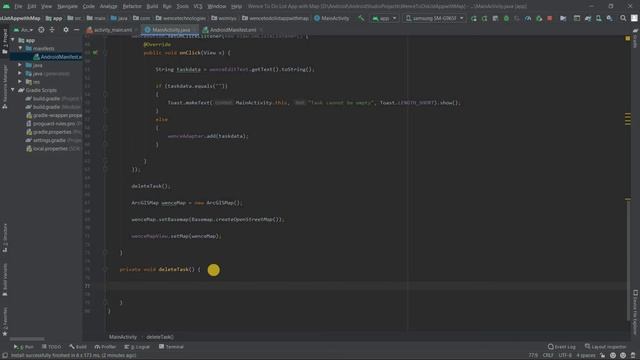Open the Structure side tab
Viewport: 640px width, 360px height.
[5, 238]
